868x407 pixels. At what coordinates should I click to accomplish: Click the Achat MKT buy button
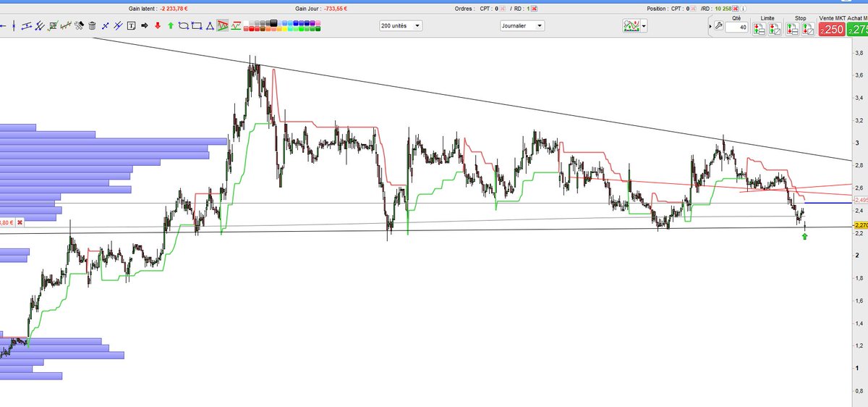point(858,30)
